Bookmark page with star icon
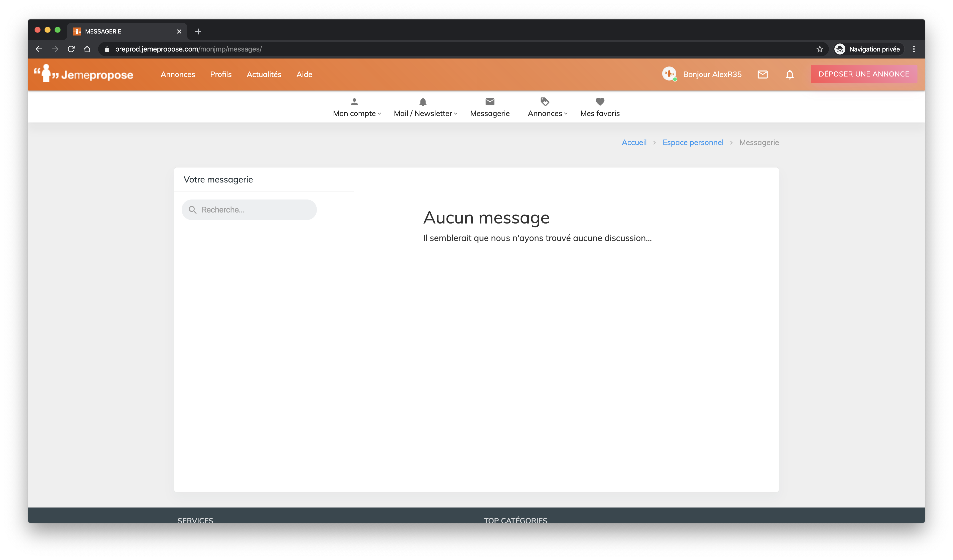 point(820,49)
